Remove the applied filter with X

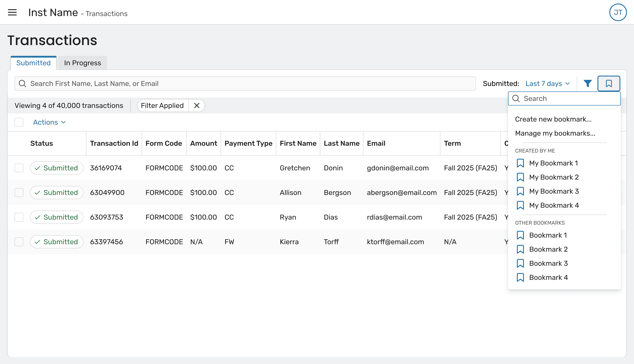pyautogui.click(x=197, y=106)
